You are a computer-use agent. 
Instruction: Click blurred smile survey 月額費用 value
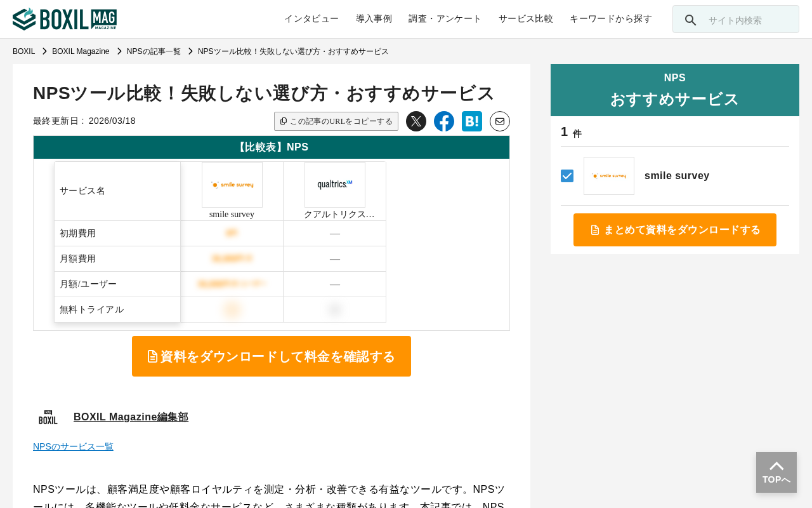pyautogui.click(x=232, y=258)
